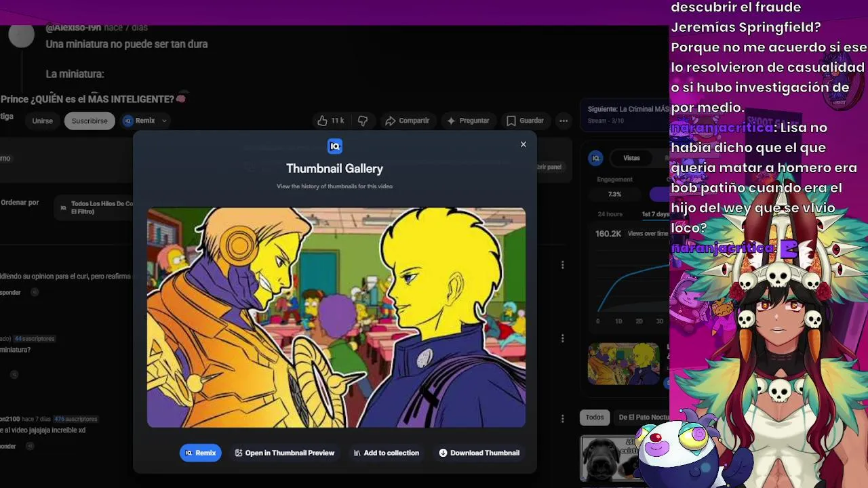
Task: Click the Unirse channel button
Action: [x=42, y=121]
